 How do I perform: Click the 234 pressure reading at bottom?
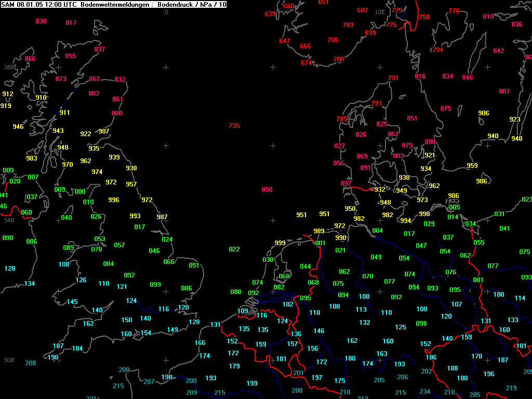click(x=425, y=392)
